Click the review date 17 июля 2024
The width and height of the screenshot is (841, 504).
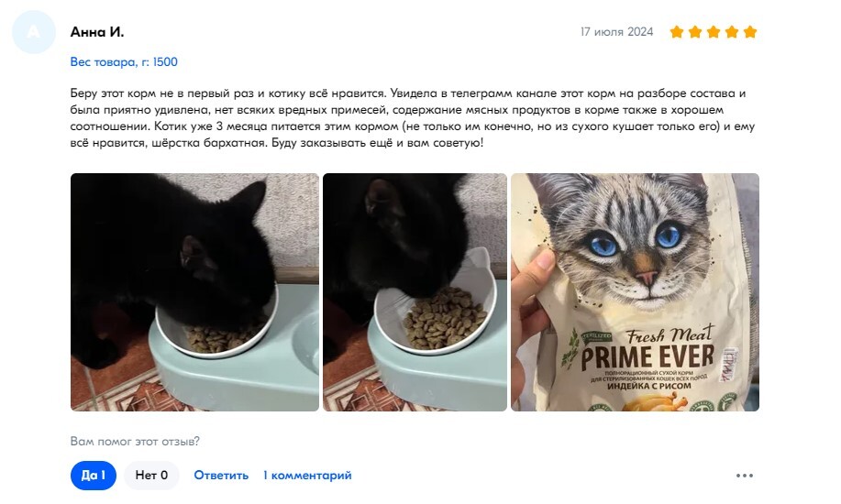[617, 32]
